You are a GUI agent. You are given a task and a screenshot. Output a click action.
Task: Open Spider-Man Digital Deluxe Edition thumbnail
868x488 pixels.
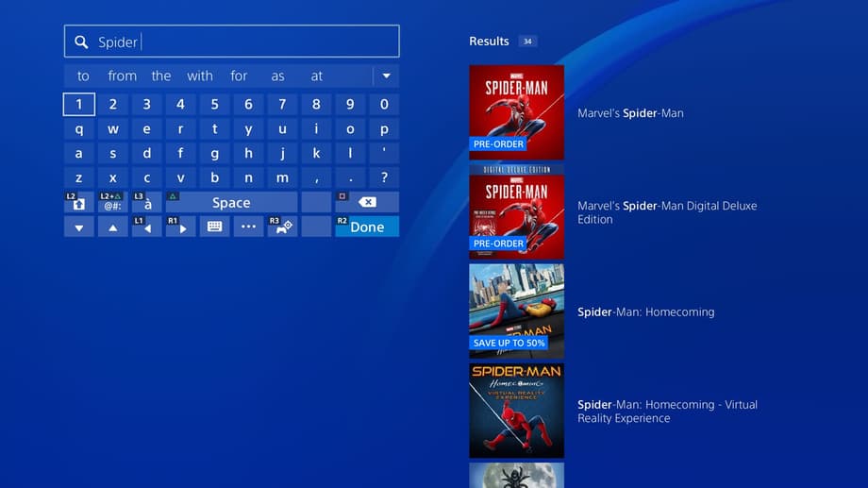click(516, 211)
